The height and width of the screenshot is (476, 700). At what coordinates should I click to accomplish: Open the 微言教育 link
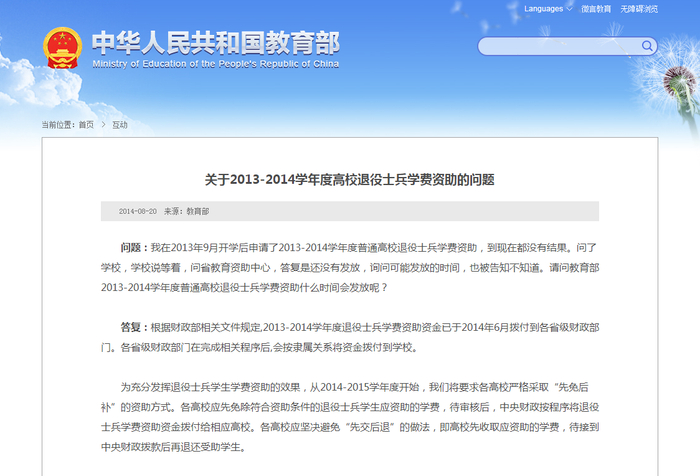[596, 9]
